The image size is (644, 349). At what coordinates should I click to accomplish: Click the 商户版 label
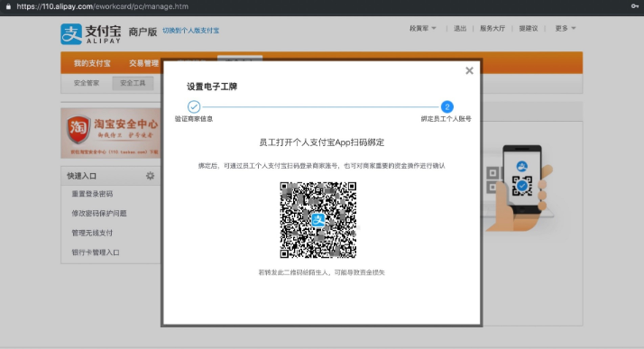pos(143,32)
